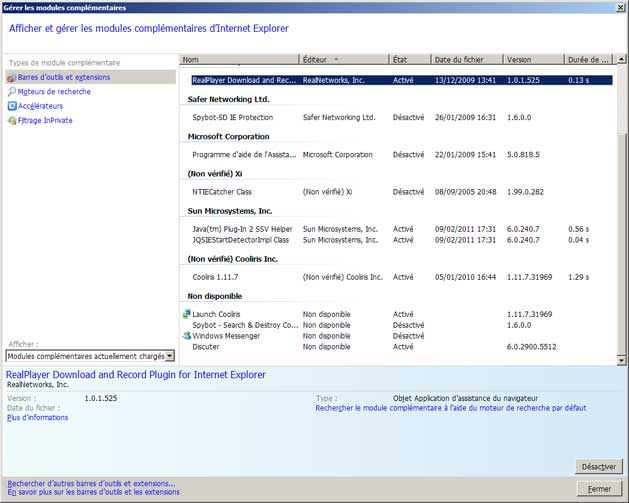
Task: Click the Date du fichier column header
Action: coord(465,60)
